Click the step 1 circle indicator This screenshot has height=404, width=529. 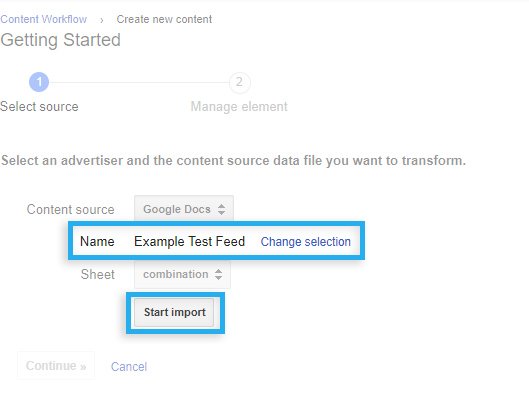[x=39, y=82]
